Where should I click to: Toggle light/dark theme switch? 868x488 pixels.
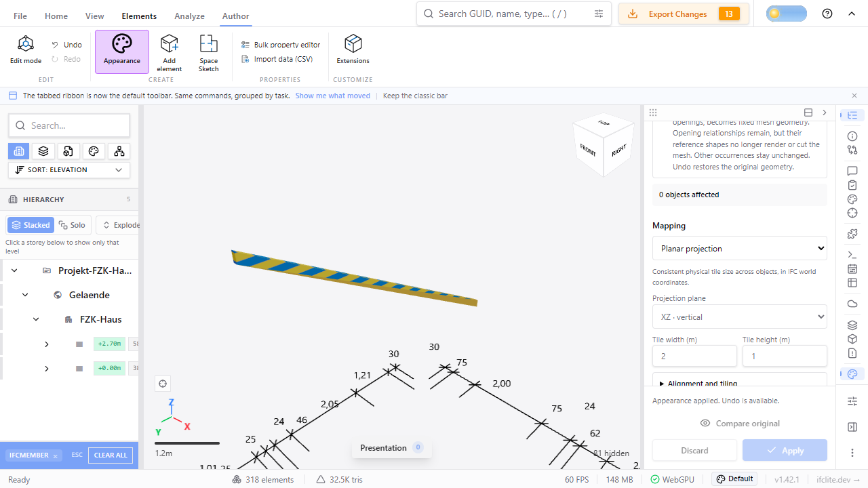point(787,14)
